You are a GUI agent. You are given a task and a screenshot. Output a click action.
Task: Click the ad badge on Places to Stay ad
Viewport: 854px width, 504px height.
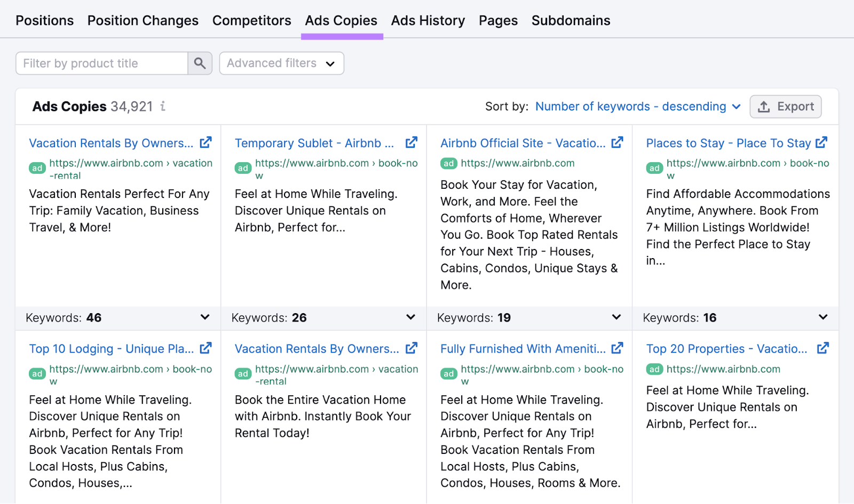654,169
